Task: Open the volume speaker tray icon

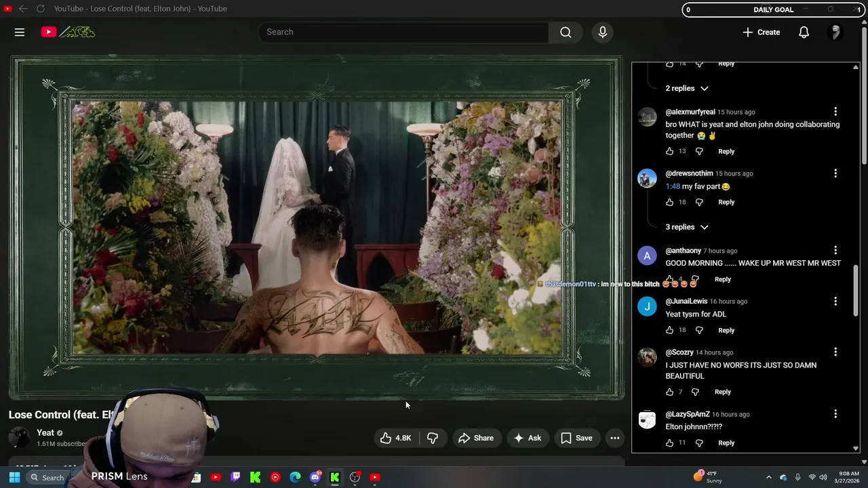Action: click(823, 477)
